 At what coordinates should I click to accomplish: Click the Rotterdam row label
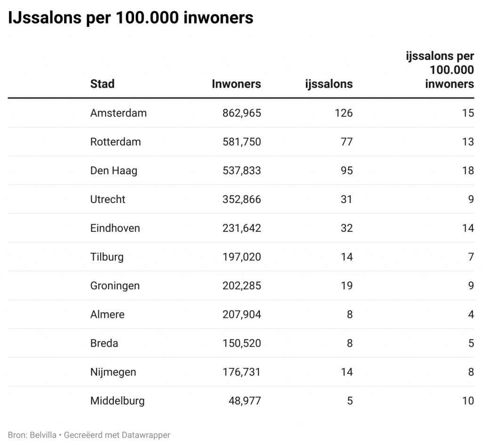(115, 142)
